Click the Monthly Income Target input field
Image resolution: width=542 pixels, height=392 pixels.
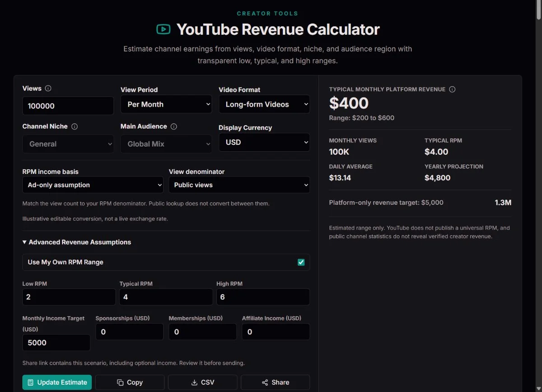pos(56,343)
